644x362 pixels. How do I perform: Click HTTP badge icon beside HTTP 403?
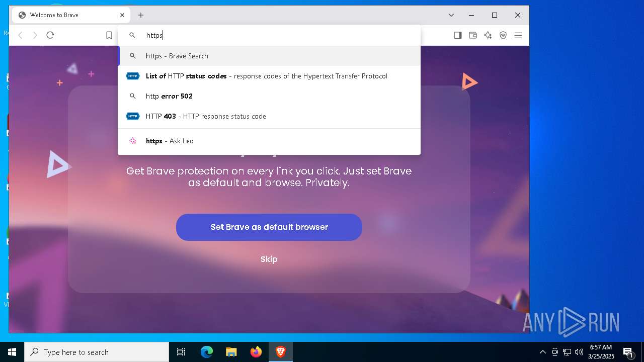[x=133, y=116]
